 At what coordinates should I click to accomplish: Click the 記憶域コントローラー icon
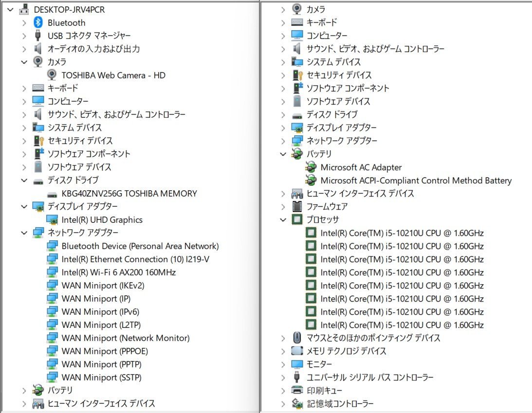pyautogui.click(x=297, y=403)
